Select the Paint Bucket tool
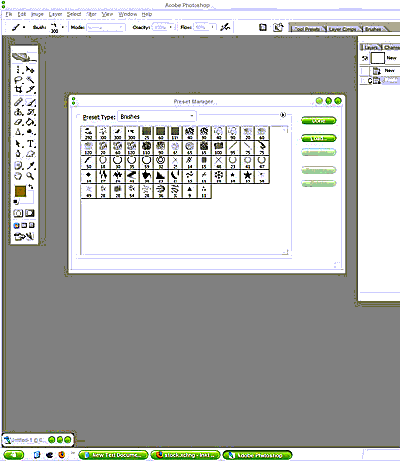This screenshot has height=461, width=400. coord(30,122)
